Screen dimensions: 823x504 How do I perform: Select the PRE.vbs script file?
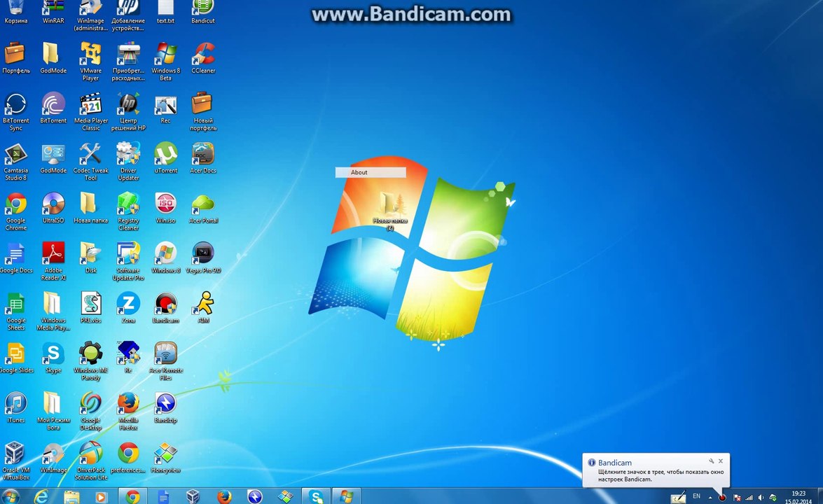pos(90,307)
